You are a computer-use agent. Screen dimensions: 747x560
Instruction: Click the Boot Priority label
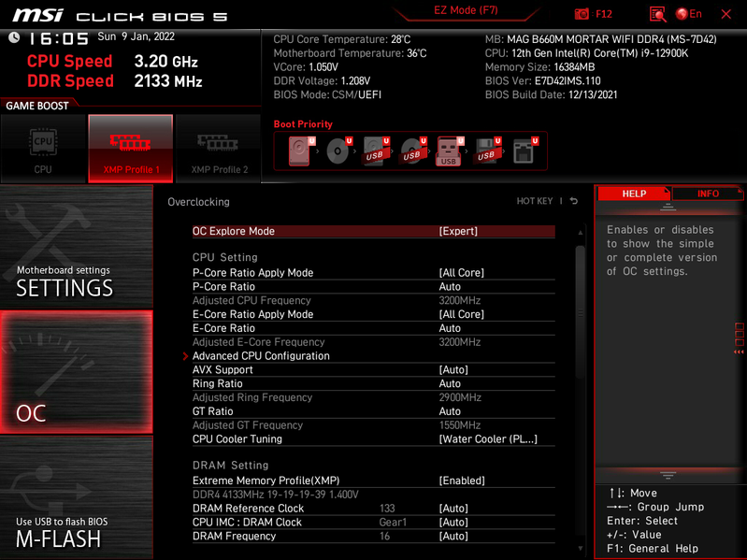[303, 124]
